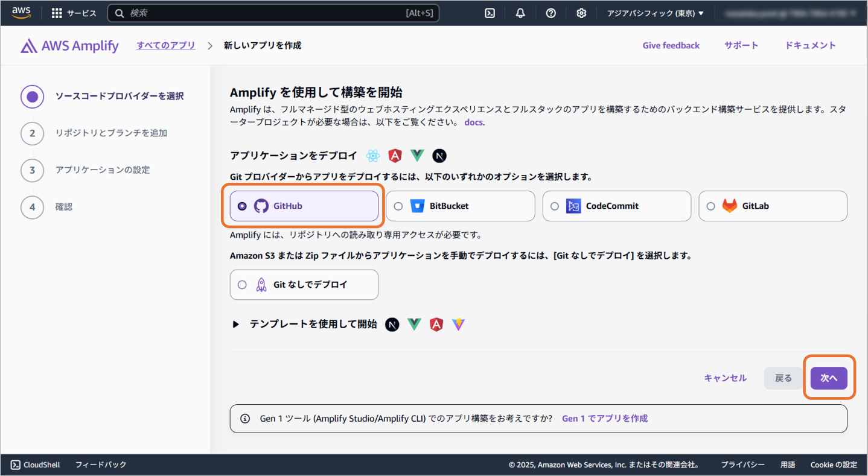This screenshot has height=476, width=868.
Task: Click Next.js icon in template row
Action: 392,325
